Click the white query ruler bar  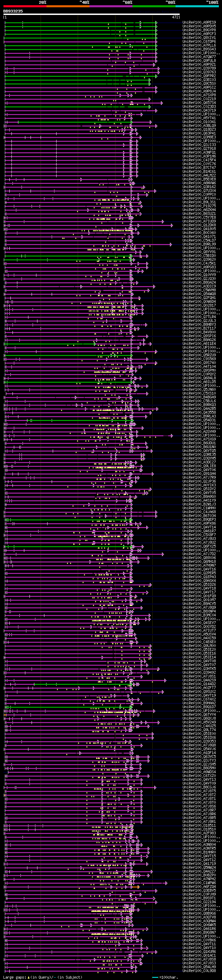(x=92, y=14)
